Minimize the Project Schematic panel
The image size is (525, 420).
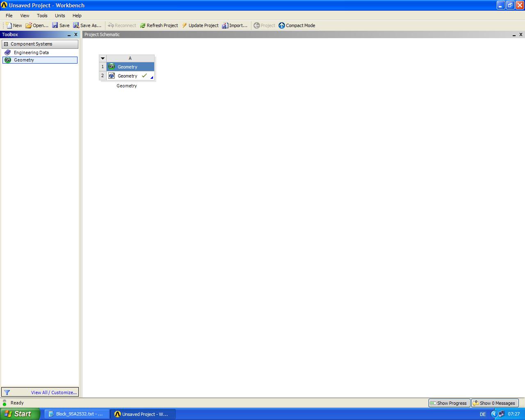click(514, 35)
